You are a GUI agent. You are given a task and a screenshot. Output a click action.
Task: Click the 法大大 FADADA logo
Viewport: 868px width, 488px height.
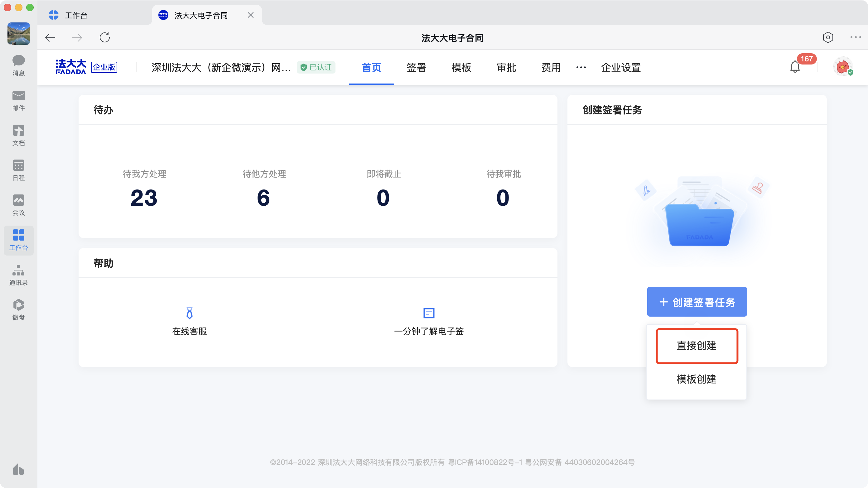coord(71,67)
